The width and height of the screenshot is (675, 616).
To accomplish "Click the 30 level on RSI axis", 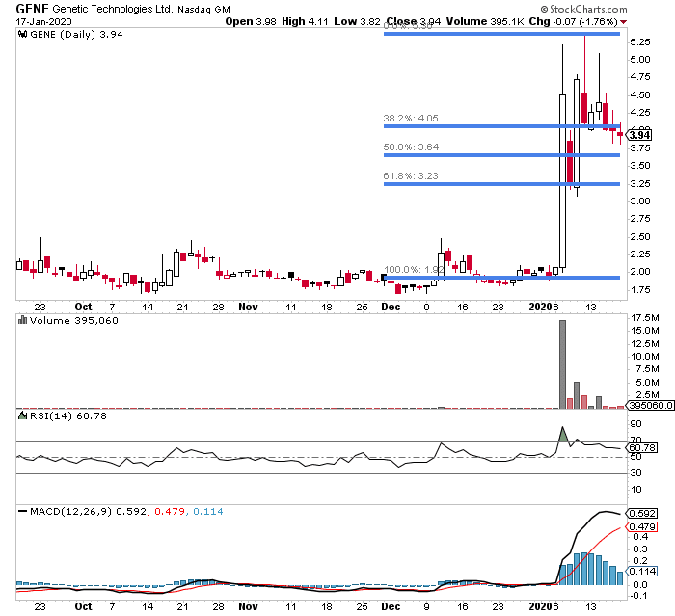I will click(635, 472).
